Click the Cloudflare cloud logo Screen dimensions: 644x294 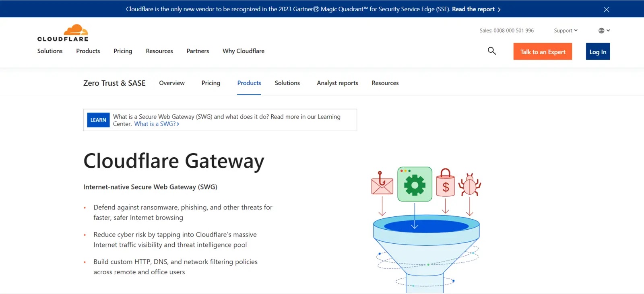point(63,33)
